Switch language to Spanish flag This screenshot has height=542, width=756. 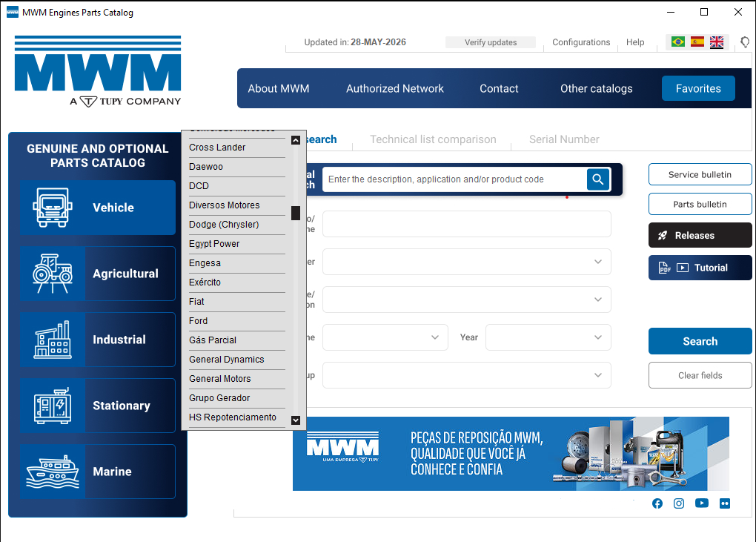coord(697,42)
